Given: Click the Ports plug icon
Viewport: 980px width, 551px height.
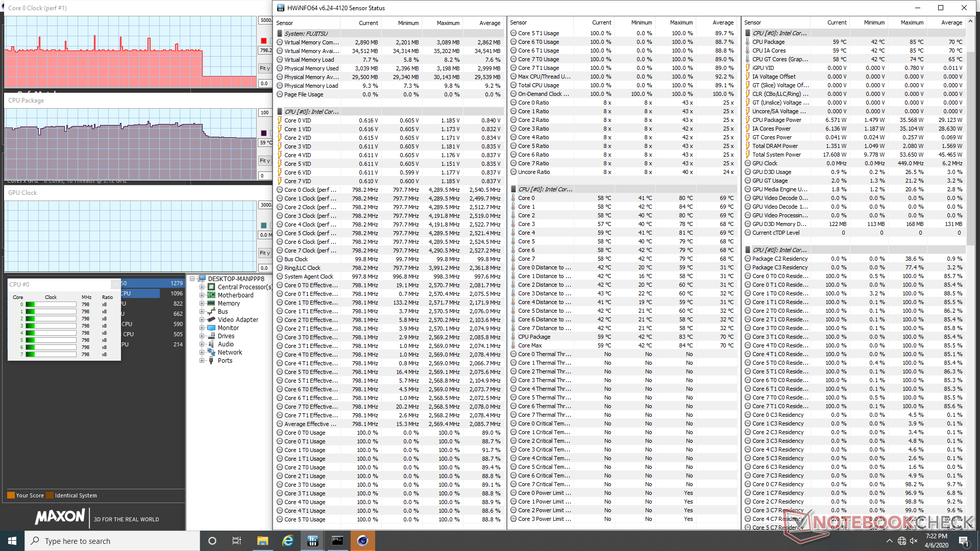Looking at the screenshot, I should tap(211, 361).
